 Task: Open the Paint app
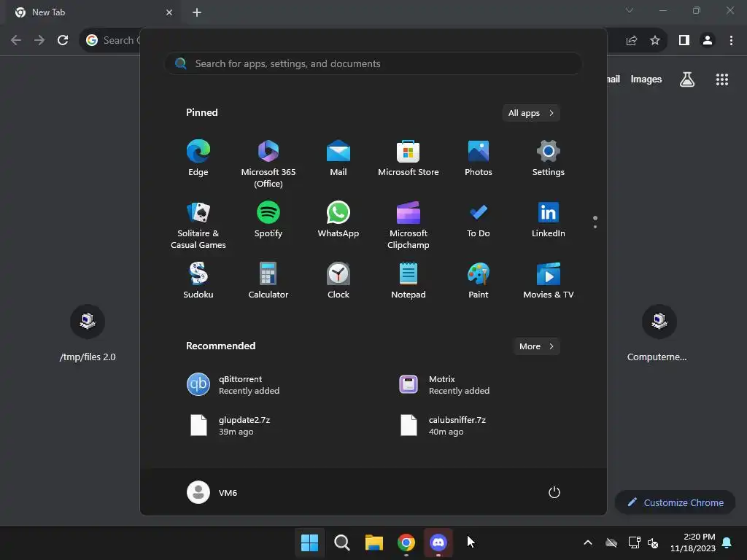point(479,281)
